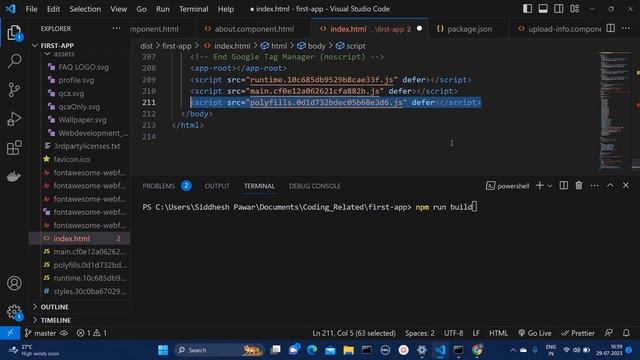Open the File menu
Screen dimensions: 640x360
(31, 9)
